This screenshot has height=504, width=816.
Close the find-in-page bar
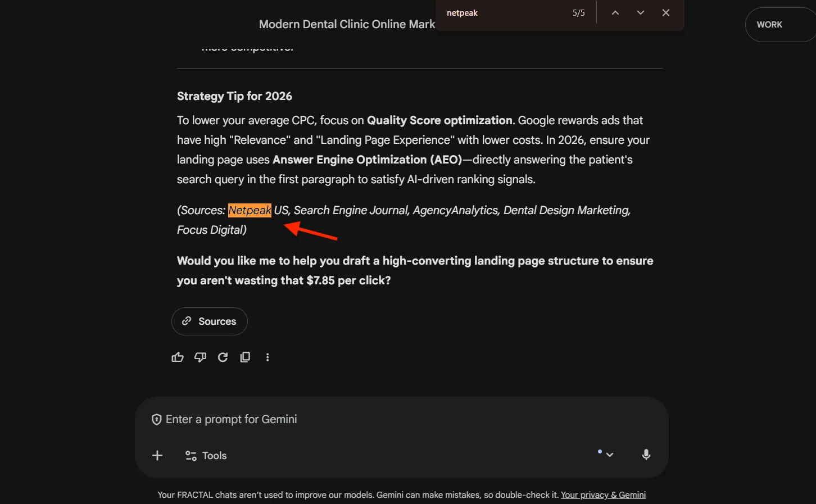666,13
